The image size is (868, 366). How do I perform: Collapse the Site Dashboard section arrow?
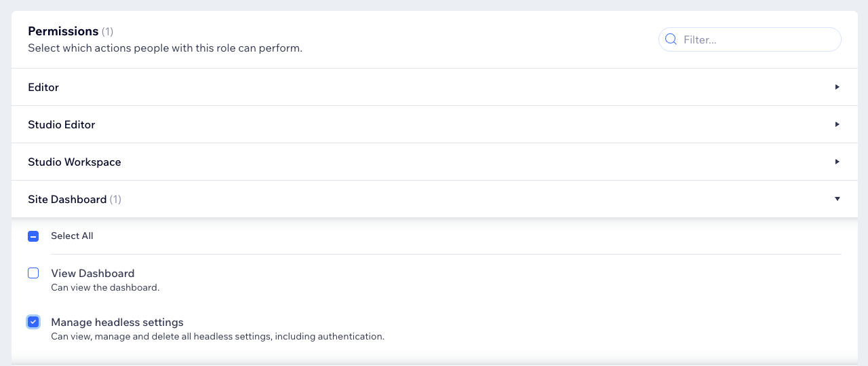837,199
